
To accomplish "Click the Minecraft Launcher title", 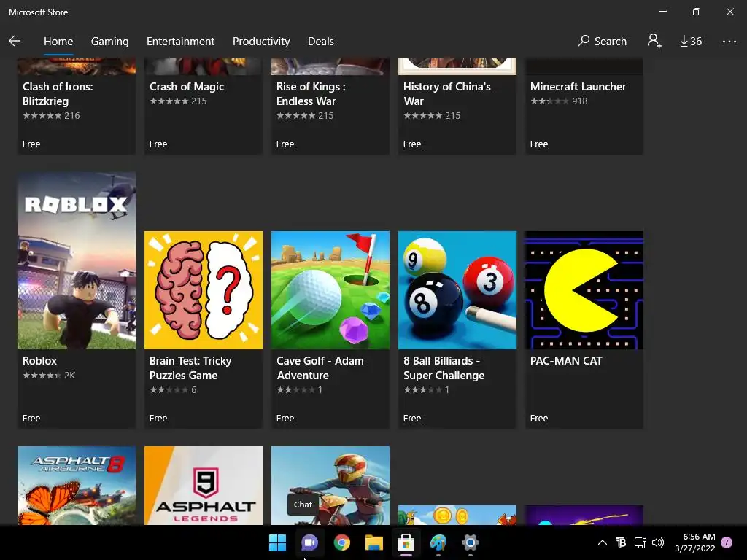I will (578, 87).
